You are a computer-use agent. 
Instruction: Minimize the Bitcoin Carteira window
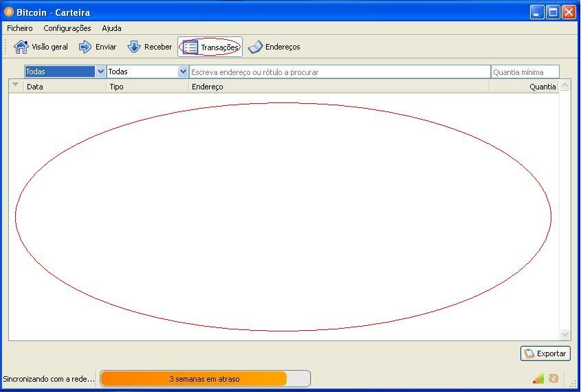pyautogui.click(x=536, y=12)
